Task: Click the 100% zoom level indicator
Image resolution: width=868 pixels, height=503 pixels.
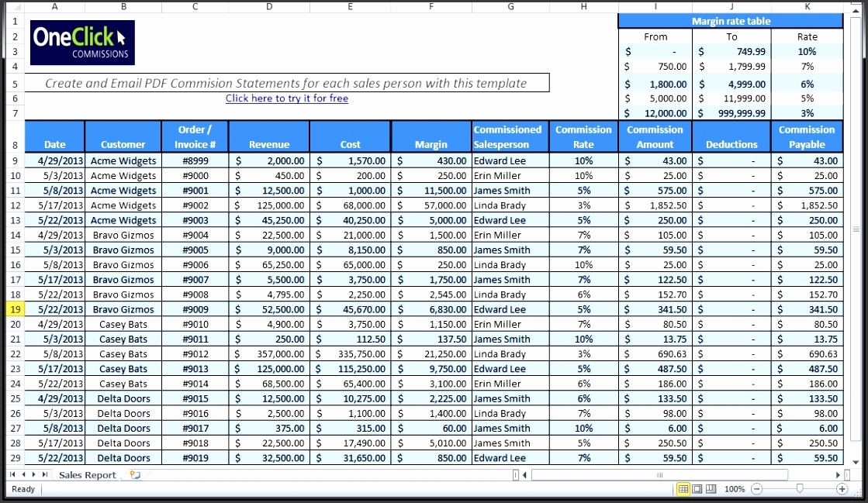Action: coord(734,489)
